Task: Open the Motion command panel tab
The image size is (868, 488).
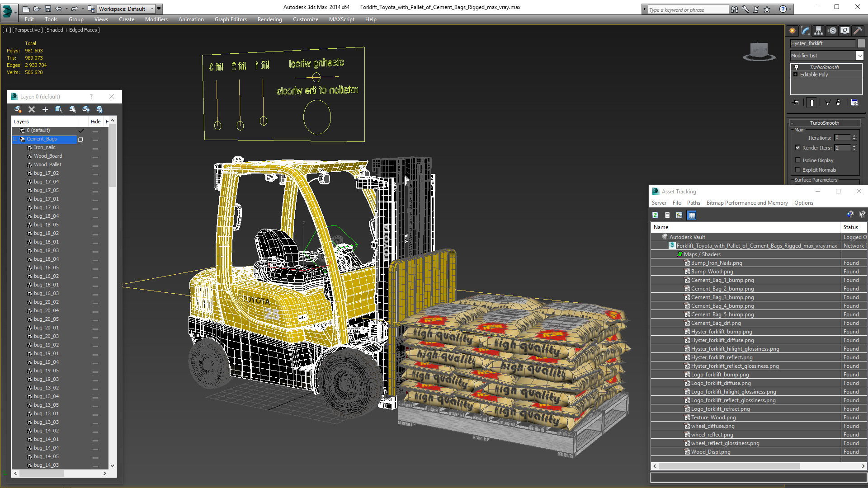Action: (832, 31)
